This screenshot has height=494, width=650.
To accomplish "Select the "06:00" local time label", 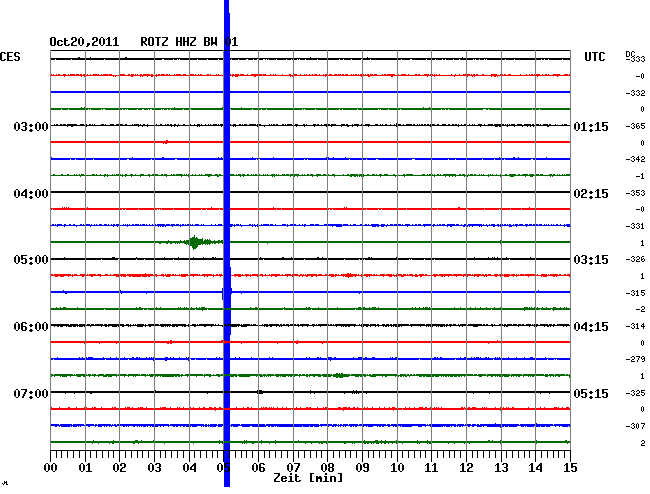I will point(31,327).
